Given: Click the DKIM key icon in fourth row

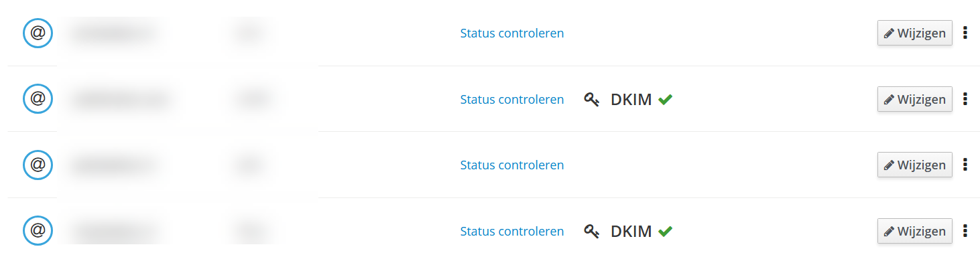Looking at the screenshot, I should click(x=591, y=232).
